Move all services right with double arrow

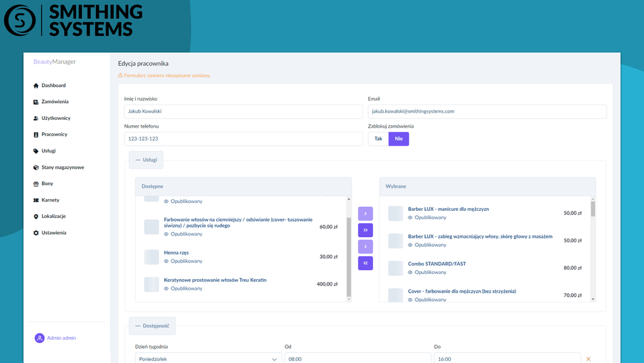pos(365,230)
